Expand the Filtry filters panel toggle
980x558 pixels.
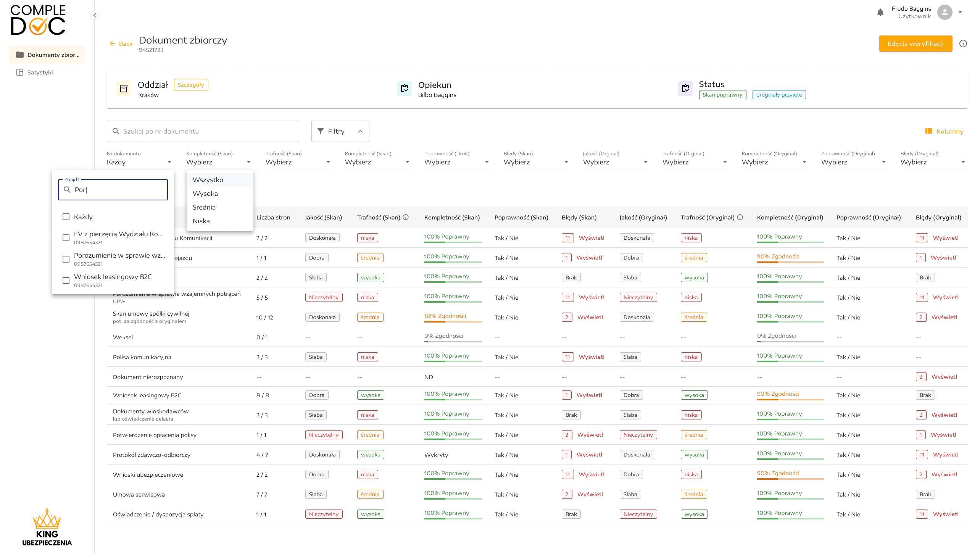click(x=340, y=131)
